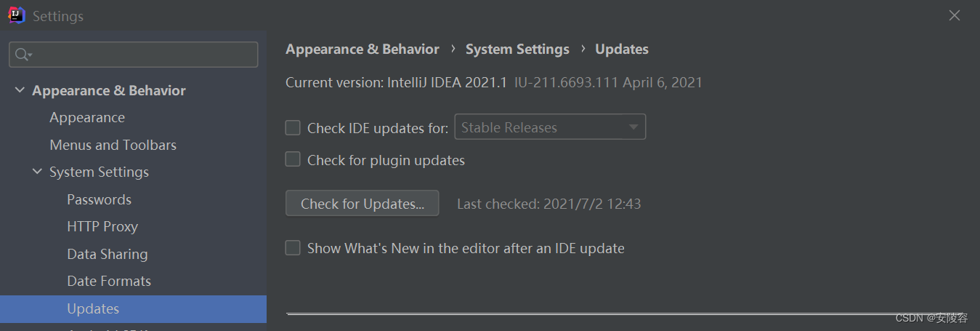Click into the settings search field
The height and width of the screenshot is (331, 980).
click(142, 55)
